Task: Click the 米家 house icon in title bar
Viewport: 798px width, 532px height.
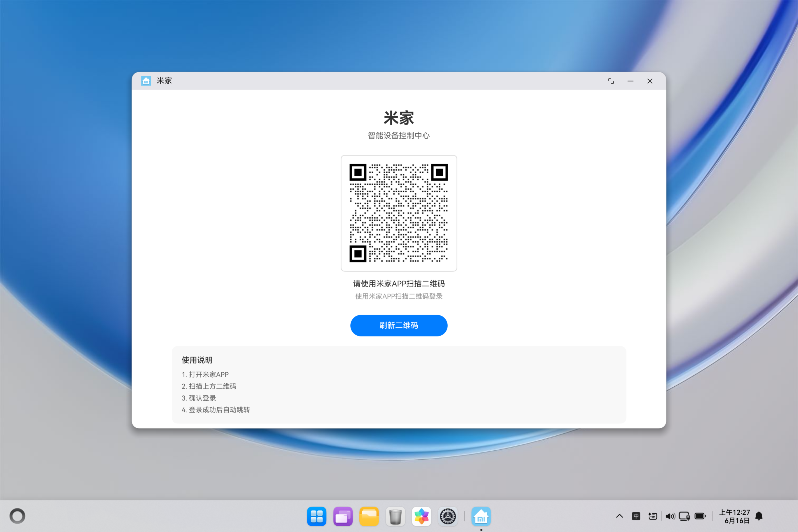Action: [x=146, y=81]
